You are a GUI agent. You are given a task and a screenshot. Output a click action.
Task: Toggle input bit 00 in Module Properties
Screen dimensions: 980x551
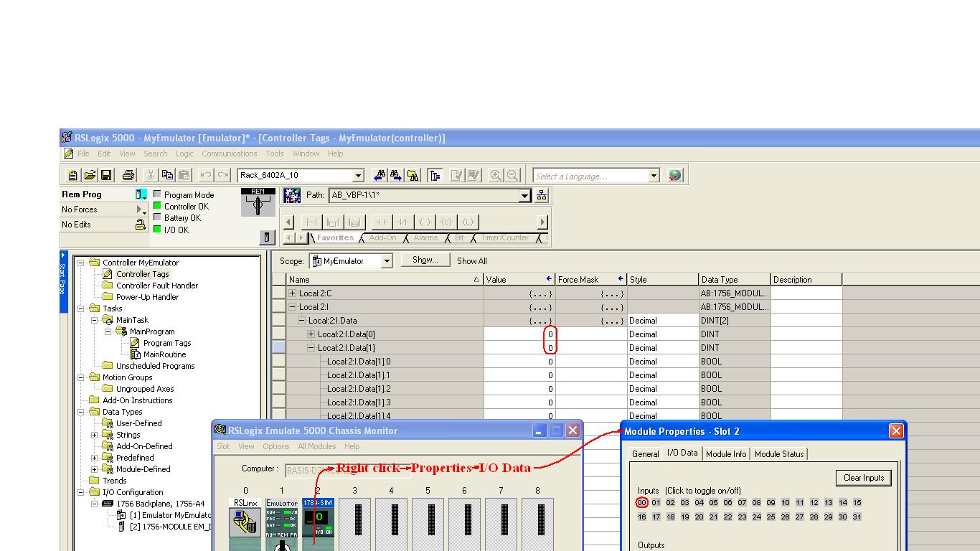(x=642, y=503)
